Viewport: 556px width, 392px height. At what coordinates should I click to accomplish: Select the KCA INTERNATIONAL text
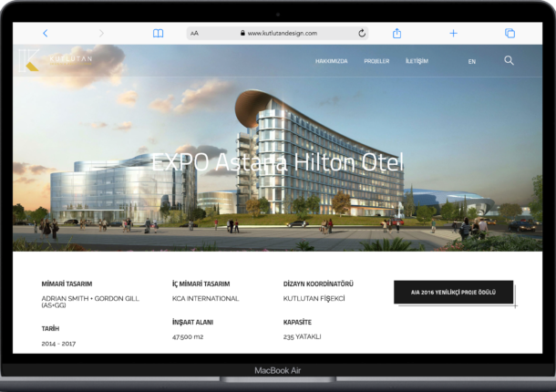pos(205,298)
